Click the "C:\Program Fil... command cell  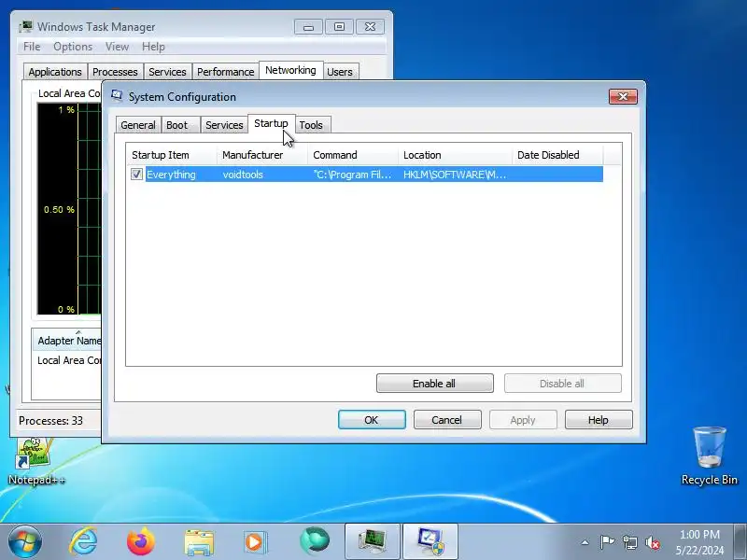pyautogui.click(x=353, y=175)
